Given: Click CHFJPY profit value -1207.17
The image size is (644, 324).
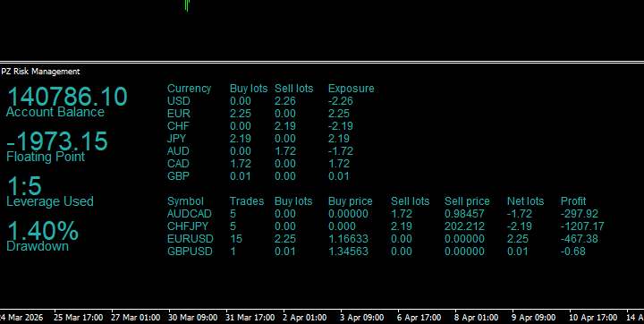Looking at the screenshot, I should coord(582,226).
